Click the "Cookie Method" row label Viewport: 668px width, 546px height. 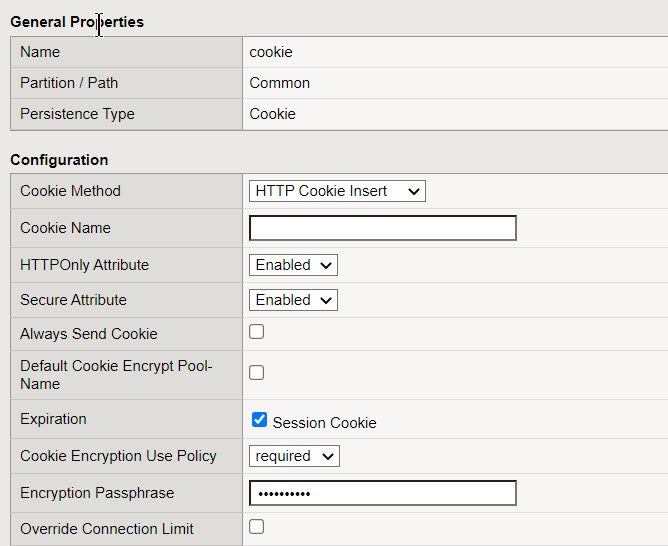click(70, 191)
